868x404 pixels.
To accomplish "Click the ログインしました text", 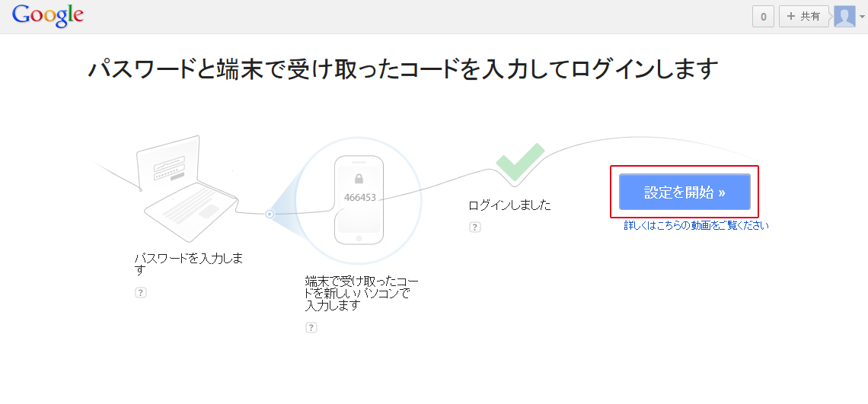I will [510, 206].
